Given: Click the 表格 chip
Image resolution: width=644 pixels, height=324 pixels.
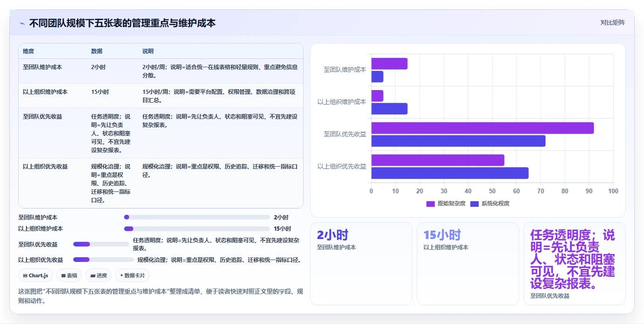Looking at the screenshot, I should [x=69, y=275].
